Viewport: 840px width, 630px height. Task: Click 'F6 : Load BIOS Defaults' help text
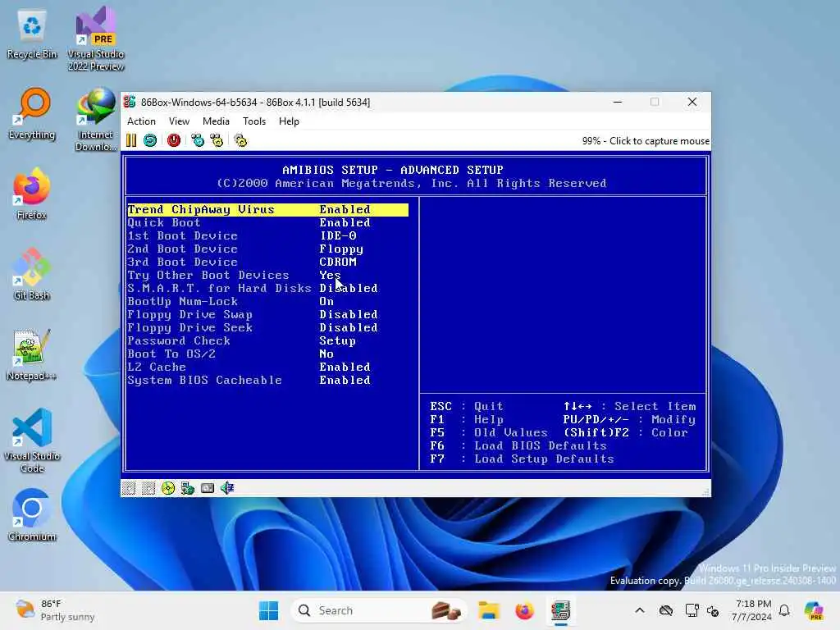[518, 445]
